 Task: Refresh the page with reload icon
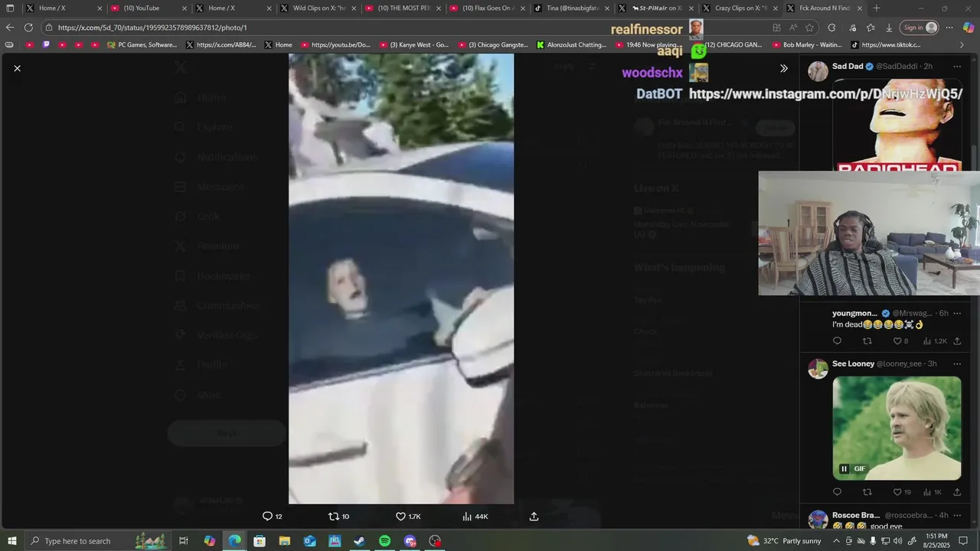click(28, 28)
